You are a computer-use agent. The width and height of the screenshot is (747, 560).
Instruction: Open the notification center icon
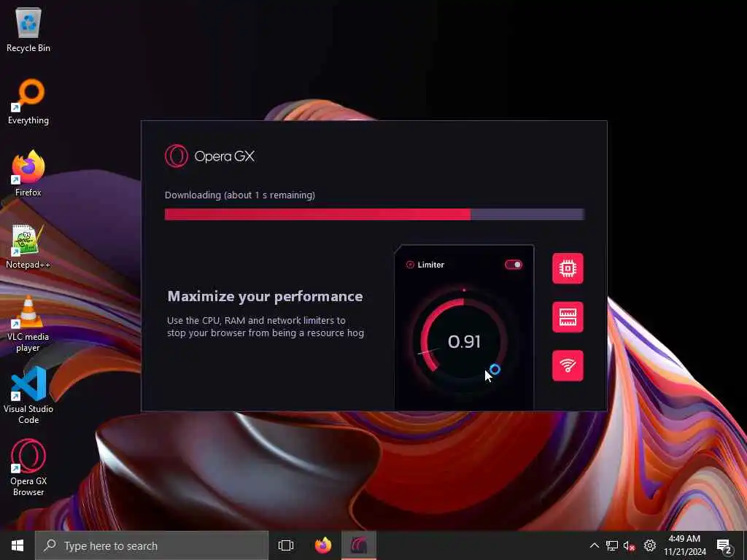click(x=724, y=545)
